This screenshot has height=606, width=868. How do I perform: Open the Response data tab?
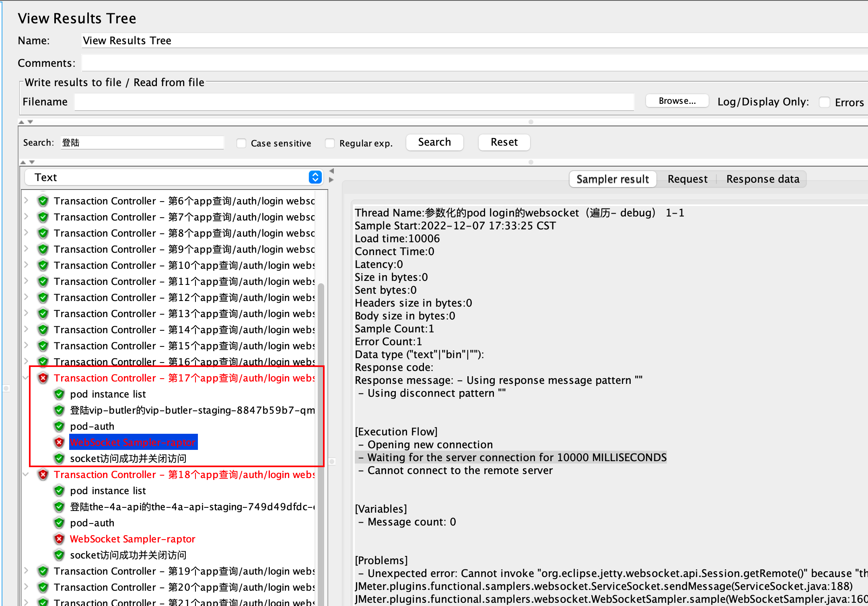(762, 179)
